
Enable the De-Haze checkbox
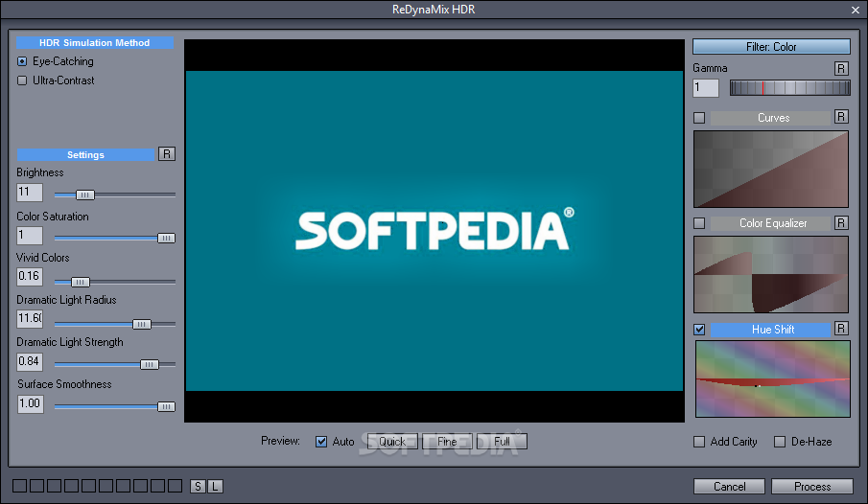[780, 442]
